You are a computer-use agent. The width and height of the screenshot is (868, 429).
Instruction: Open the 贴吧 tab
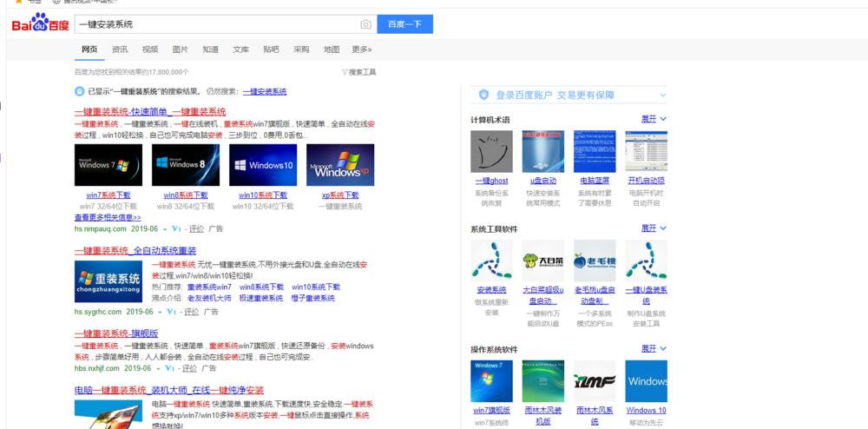coord(271,49)
